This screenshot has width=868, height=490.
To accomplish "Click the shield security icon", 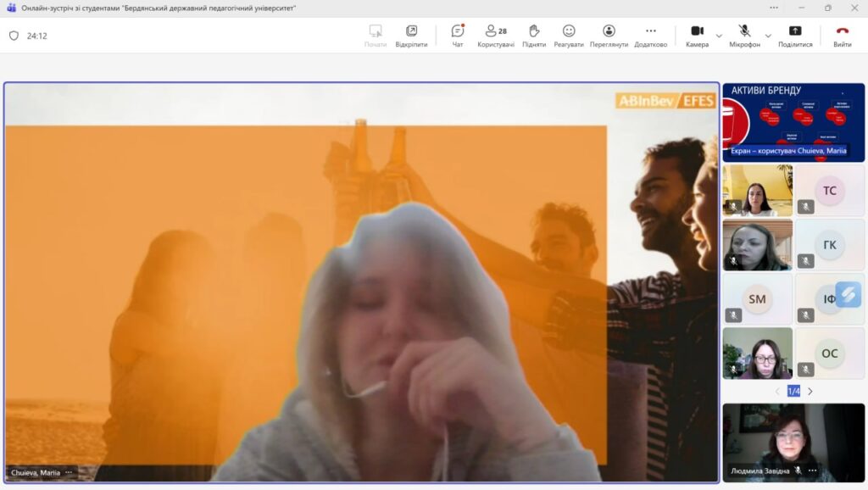I will (14, 36).
